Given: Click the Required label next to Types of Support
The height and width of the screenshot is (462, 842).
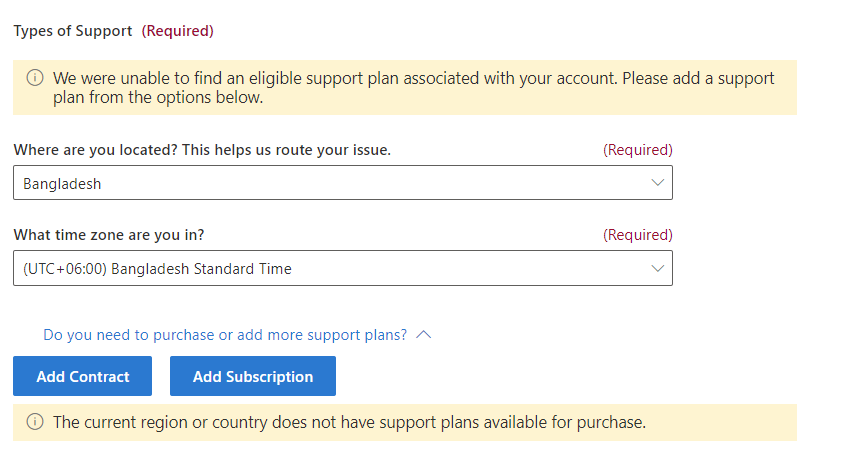Looking at the screenshot, I should [178, 31].
